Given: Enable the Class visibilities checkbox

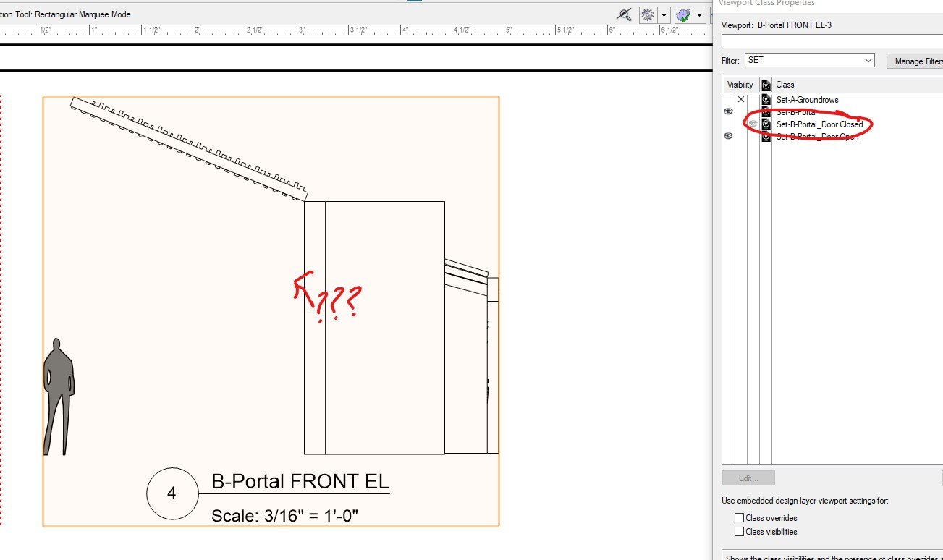Looking at the screenshot, I should point(739,531).
